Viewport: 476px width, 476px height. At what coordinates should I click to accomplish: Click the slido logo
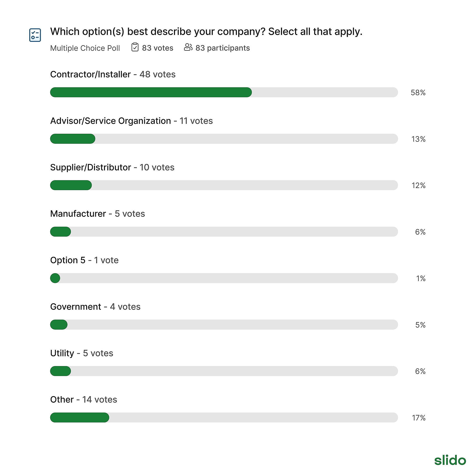pyautogui.click(x=450, y=460)
